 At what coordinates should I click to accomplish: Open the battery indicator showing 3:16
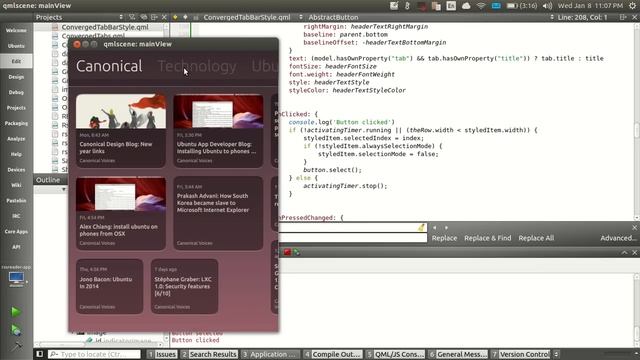[x=522, y=6]
